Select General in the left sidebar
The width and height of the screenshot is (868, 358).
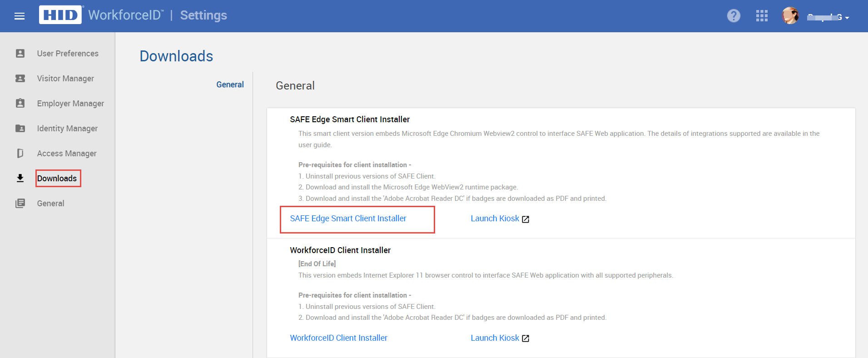tap(50, 204)
